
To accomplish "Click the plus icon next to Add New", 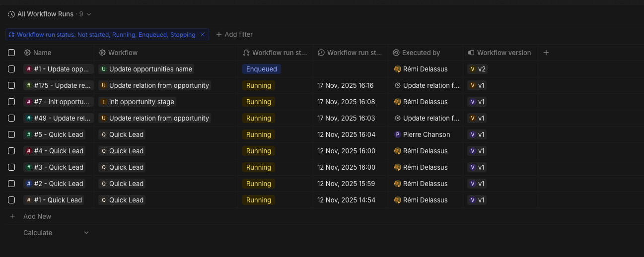I will pos(13,216).
